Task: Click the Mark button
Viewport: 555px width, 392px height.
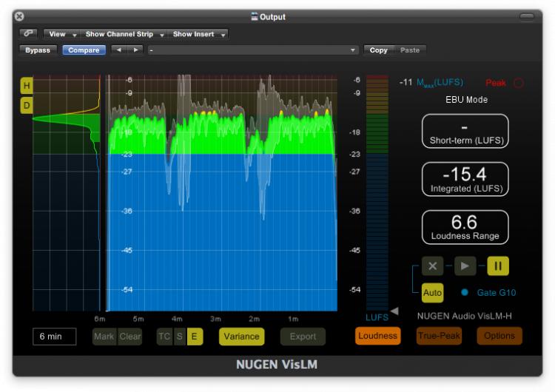Action: [x=104, y=336]
